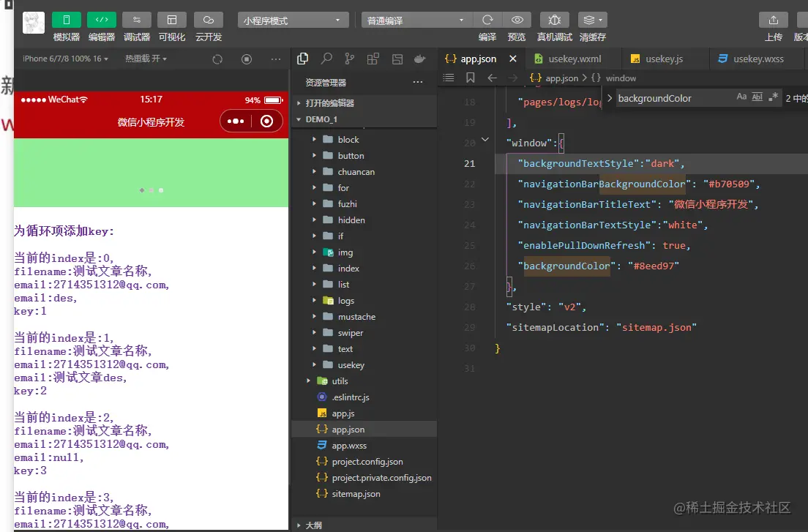Open the iPhone 6/7/8 device dropdown

click(65, 59)
